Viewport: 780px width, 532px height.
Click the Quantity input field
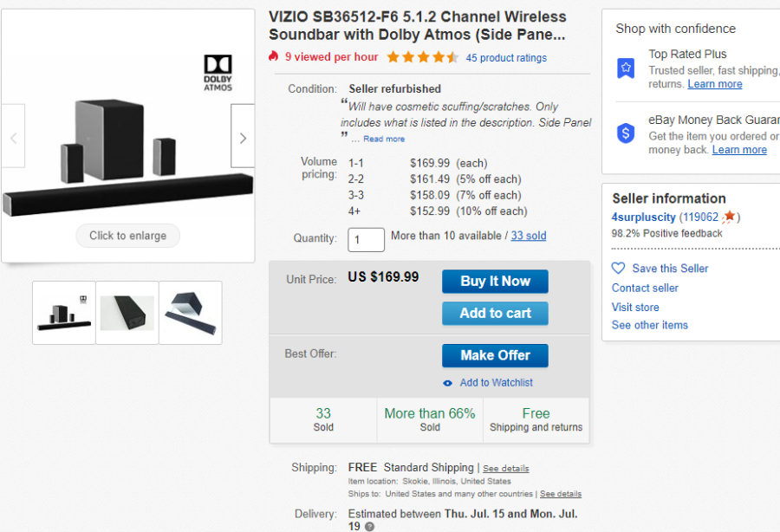tap(366, 240)
